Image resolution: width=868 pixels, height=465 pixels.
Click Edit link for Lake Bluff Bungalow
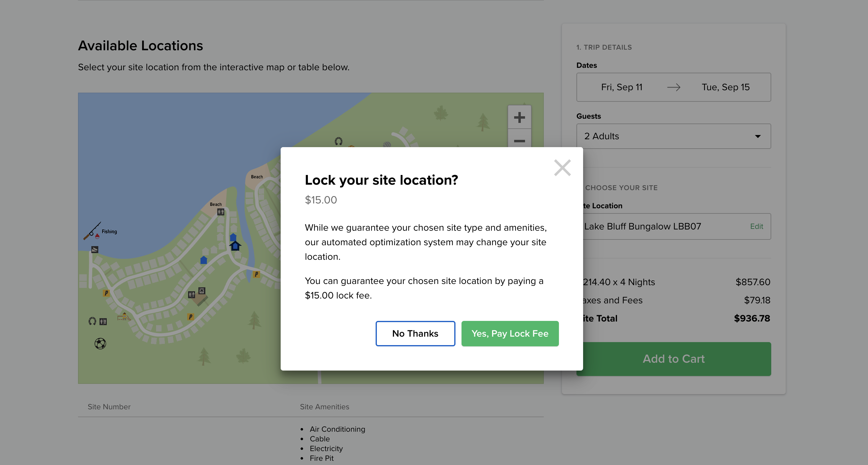pos(756,226)
